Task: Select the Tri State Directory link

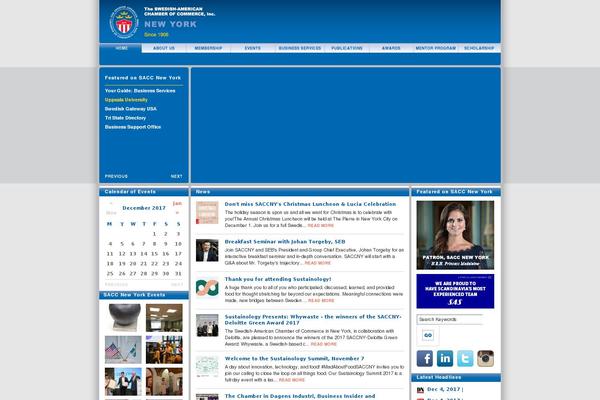Action: coord(125,118)
